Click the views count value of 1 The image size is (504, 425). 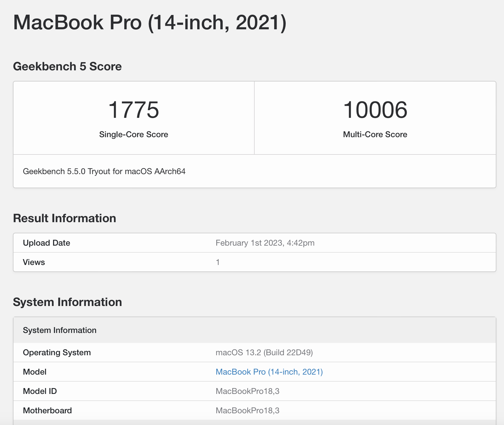coord(217,262)
